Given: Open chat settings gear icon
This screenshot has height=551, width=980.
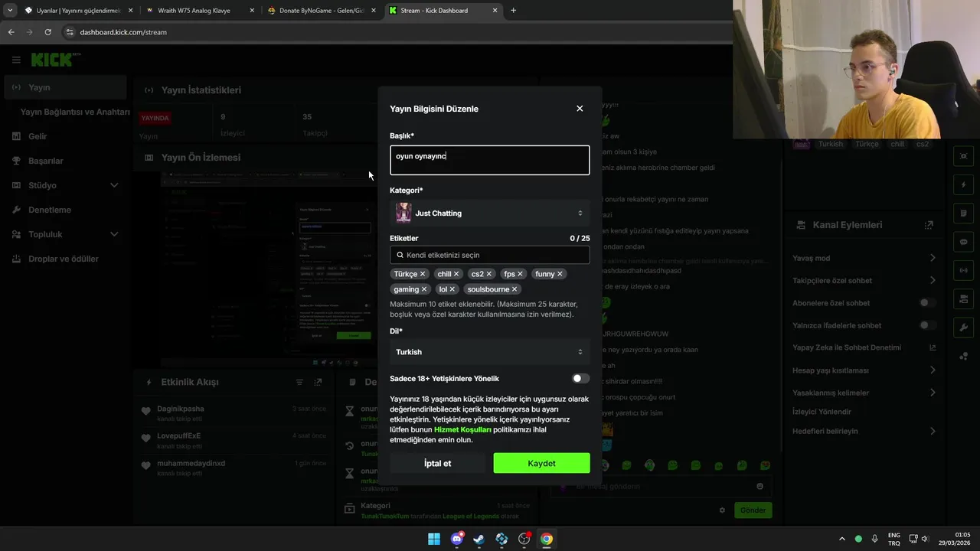Looking at the screenshot, I should click(721, 510).
